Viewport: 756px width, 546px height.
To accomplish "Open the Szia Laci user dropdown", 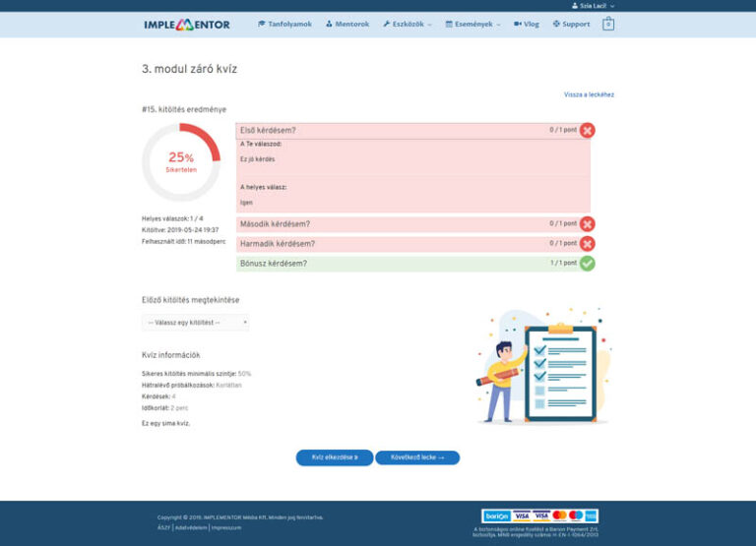I will (x=592, y=6).
